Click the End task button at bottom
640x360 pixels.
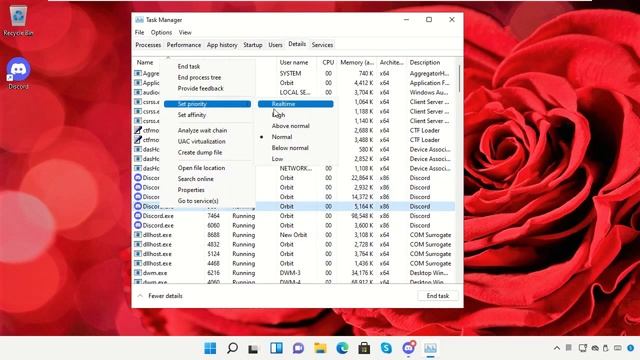coord(438,296)
